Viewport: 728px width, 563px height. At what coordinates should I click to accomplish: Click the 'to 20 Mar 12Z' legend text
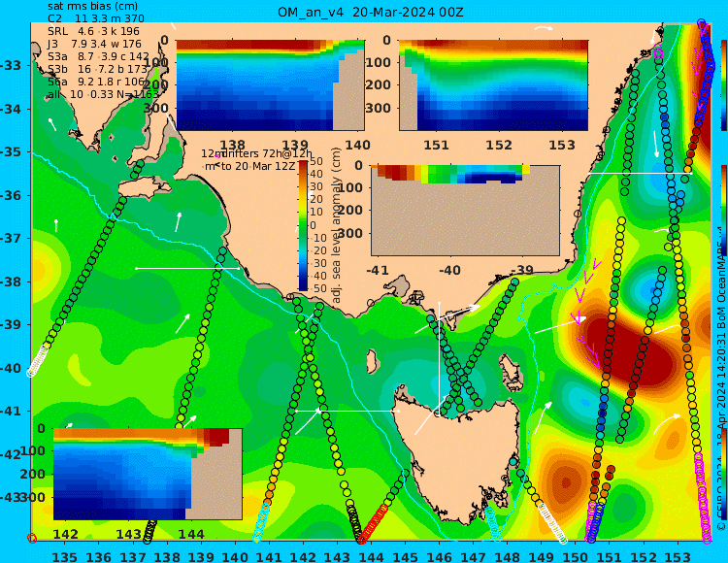(257, 166)
